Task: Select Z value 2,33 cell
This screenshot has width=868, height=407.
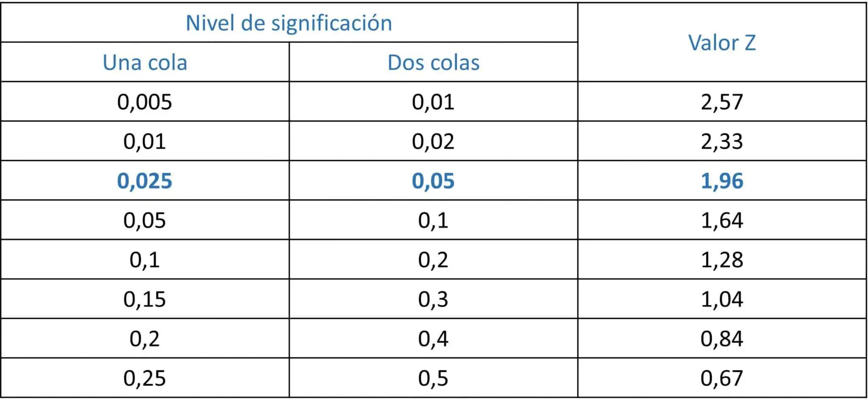Action: pos(722,141)
